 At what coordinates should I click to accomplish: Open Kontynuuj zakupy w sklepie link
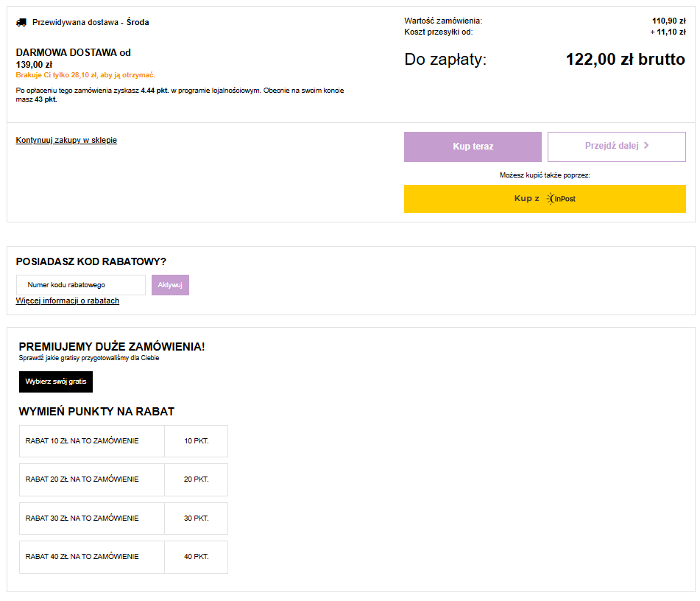point(66,140)
